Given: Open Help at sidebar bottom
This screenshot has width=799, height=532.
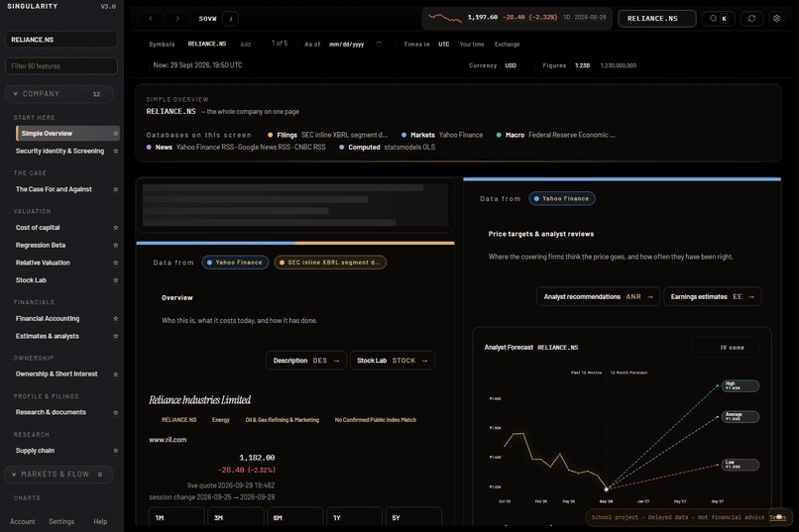Looking at the screenshot, I should click(x=100, y=522).
